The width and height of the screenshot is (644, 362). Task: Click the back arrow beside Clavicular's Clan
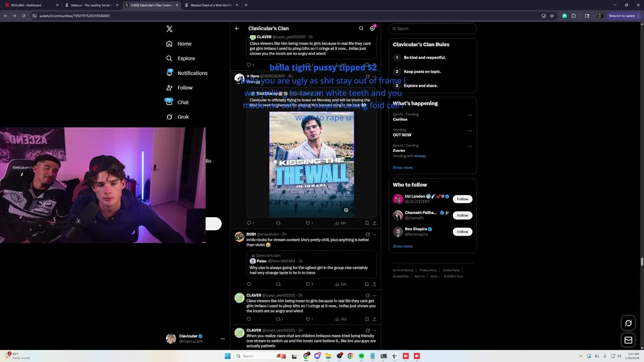pyautogui.click(x=237, y=29)
